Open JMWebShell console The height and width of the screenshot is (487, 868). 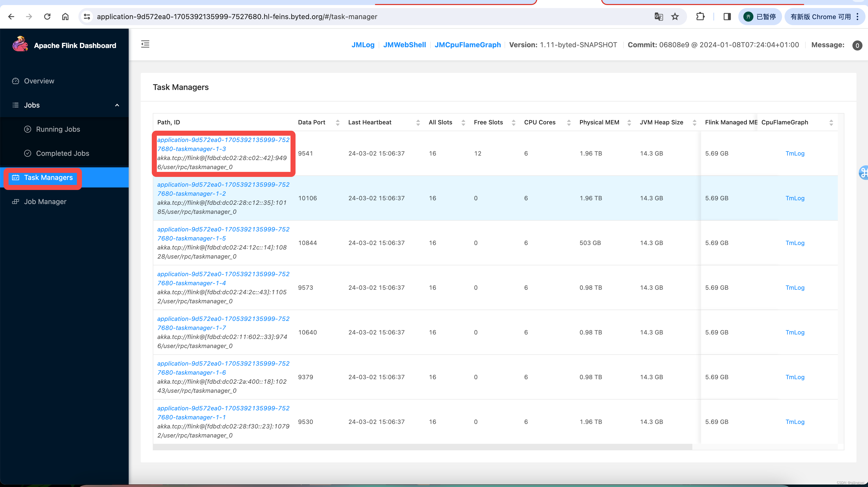(x=404, y=45)
